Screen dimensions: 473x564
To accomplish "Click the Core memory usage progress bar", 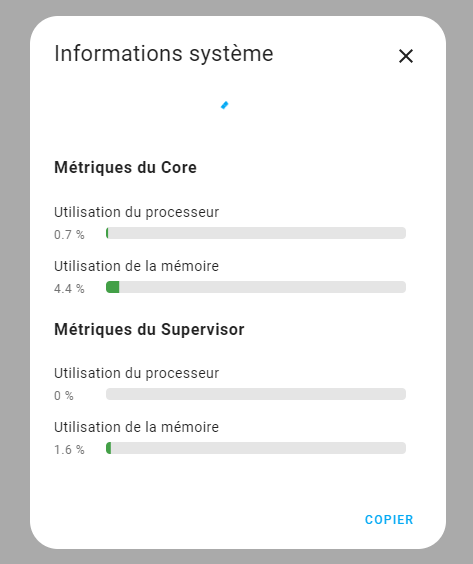I will coord(256,287).
